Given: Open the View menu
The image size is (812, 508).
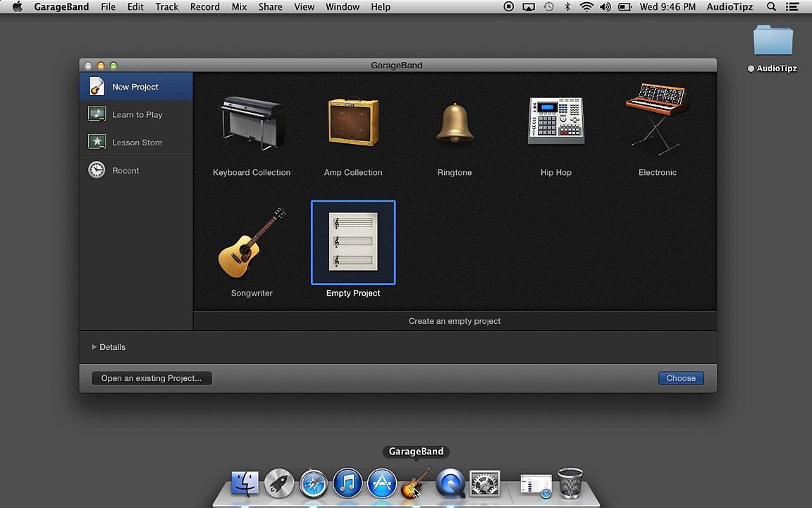Looking at the screenshot, I should point(304,7).
